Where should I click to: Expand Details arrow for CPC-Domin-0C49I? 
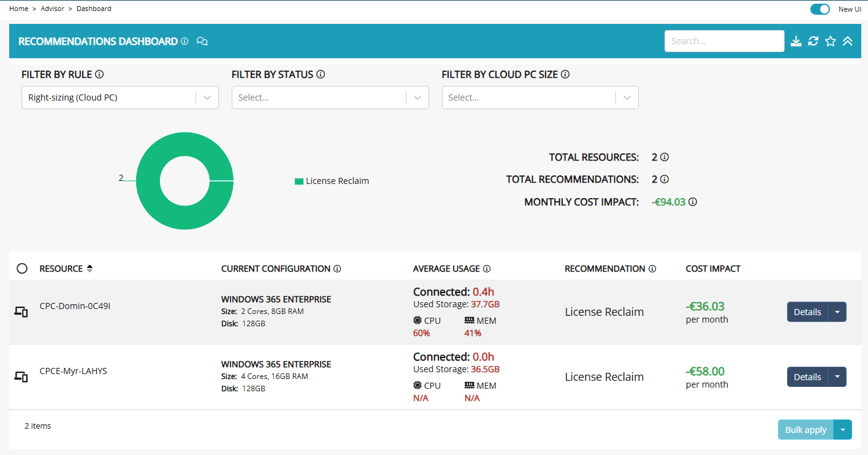tap(837, 312)
